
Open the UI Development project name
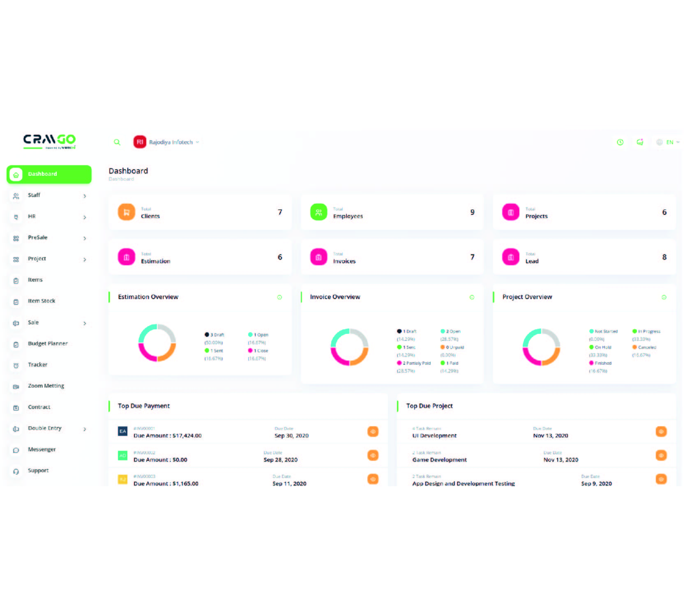click(x=434, y=436)
